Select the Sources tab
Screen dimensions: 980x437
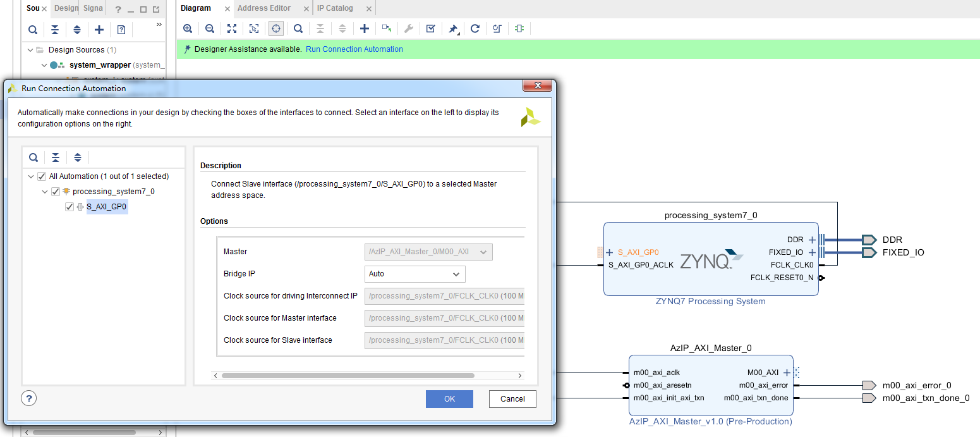click(x=33, y=8)
